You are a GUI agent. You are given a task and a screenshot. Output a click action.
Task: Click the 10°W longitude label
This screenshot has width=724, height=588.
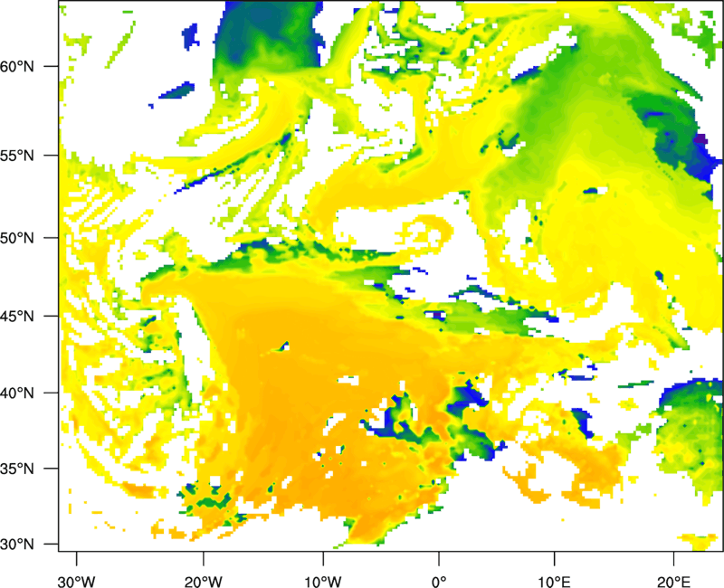click(323, 582)
